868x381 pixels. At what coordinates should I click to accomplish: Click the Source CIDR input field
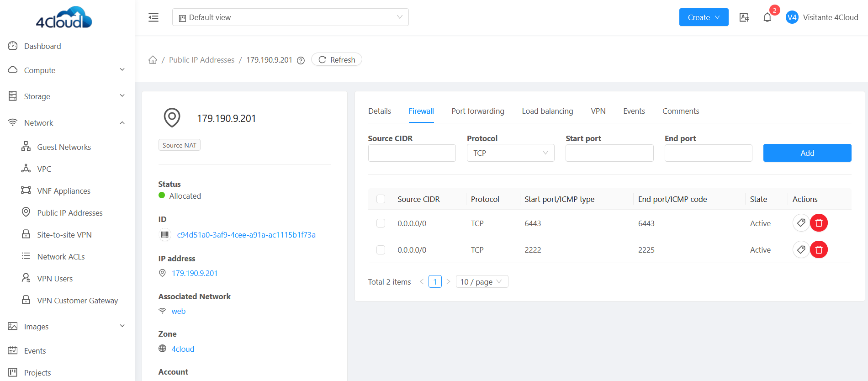pyautogui.click(x=412, y=153)
